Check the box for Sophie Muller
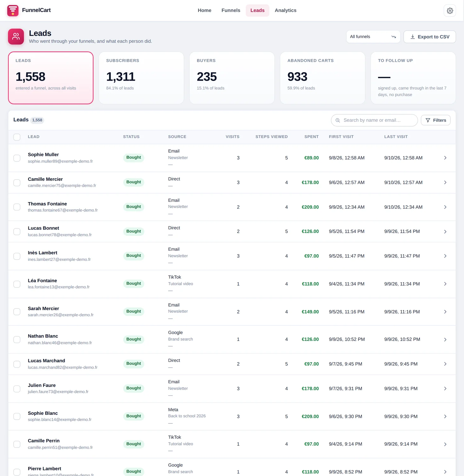 pos(17,158)
